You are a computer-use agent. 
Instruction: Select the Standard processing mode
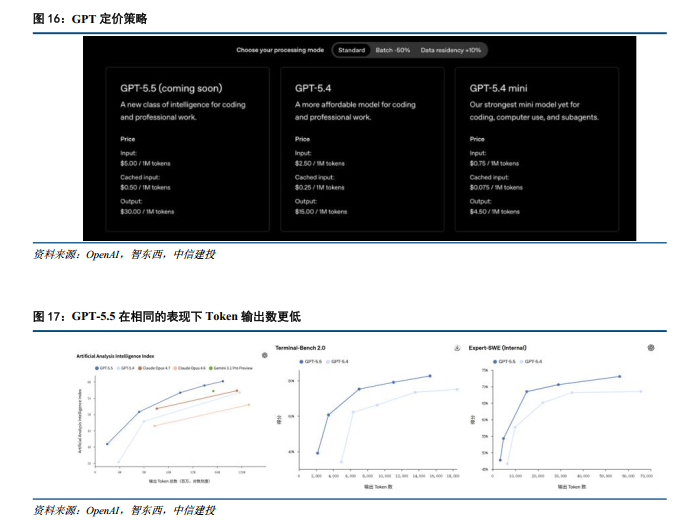pyautogui.click(x=351, y=50)
